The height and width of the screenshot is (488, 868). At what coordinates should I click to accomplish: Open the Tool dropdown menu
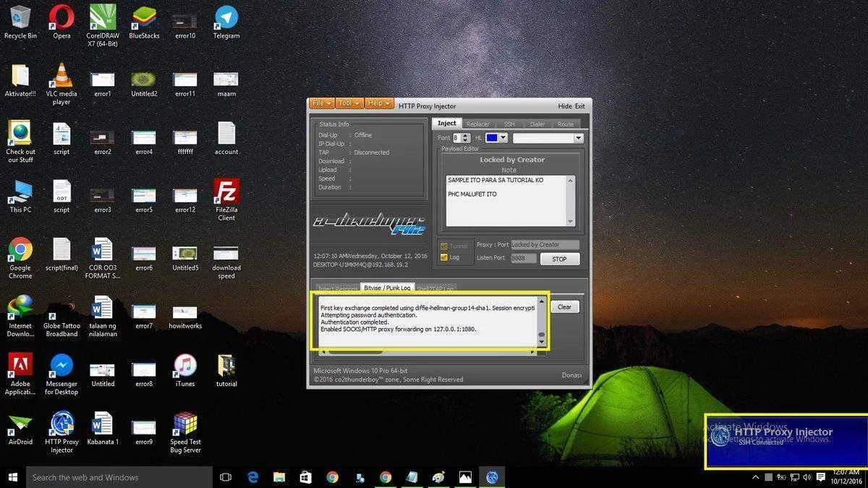tap(349, 103)
